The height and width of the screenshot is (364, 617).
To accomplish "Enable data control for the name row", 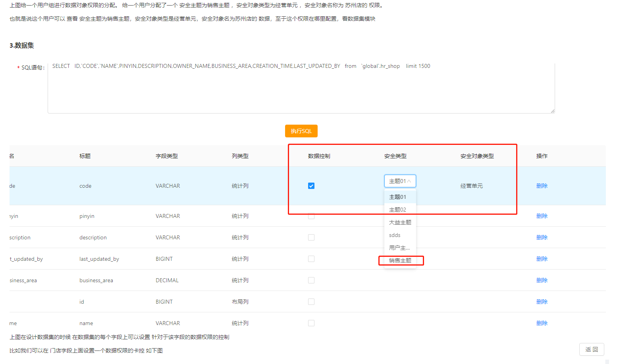I will tap(311, 323).
